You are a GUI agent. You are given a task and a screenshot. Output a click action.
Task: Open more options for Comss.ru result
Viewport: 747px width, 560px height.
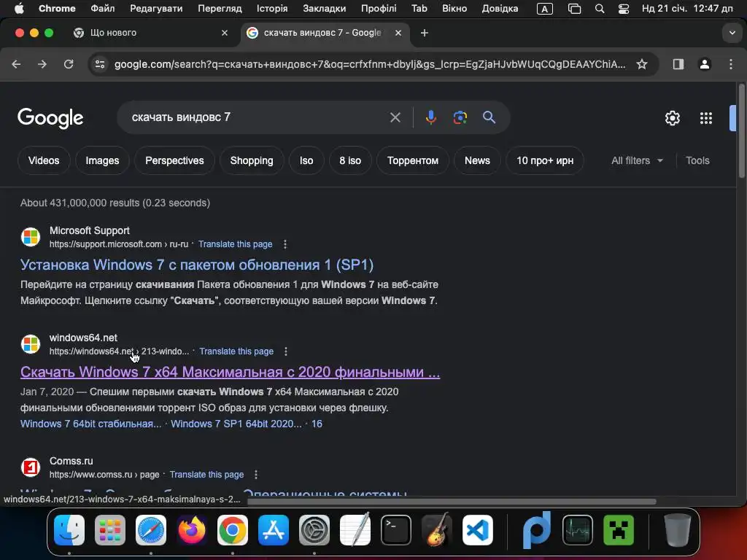click(256, 475)
